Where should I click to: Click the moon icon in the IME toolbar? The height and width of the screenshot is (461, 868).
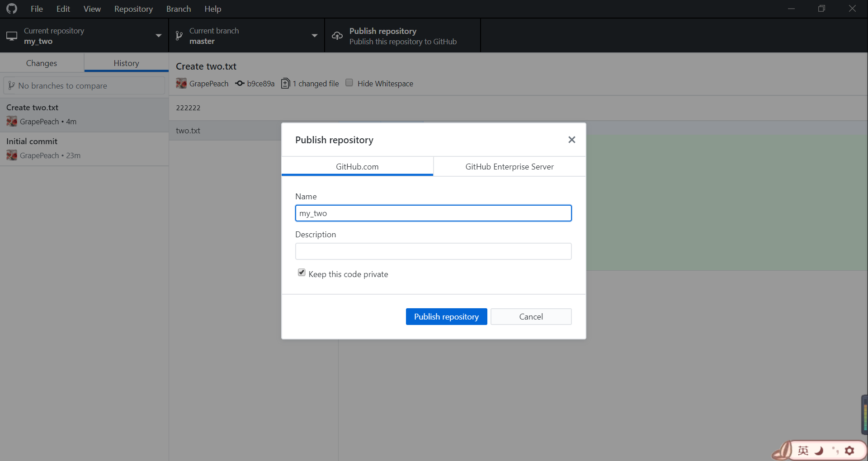[819, 451]
